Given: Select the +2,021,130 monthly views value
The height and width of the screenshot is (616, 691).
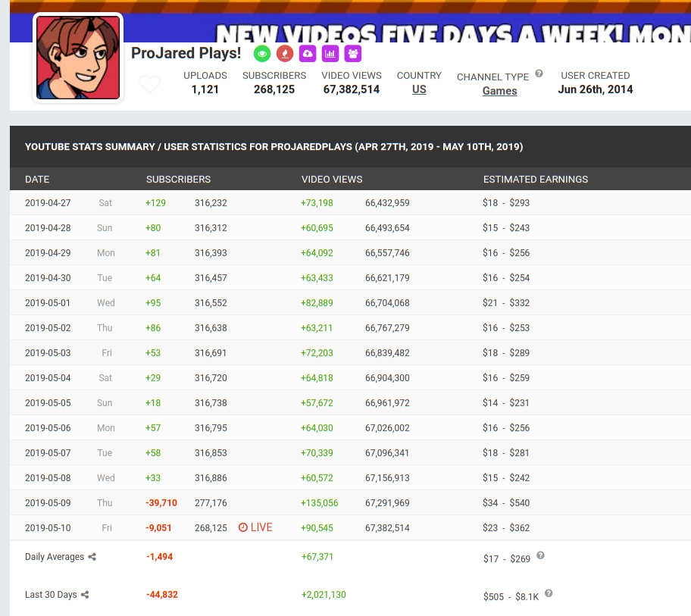Looking at the screenshot, I should tap(324, 595).
